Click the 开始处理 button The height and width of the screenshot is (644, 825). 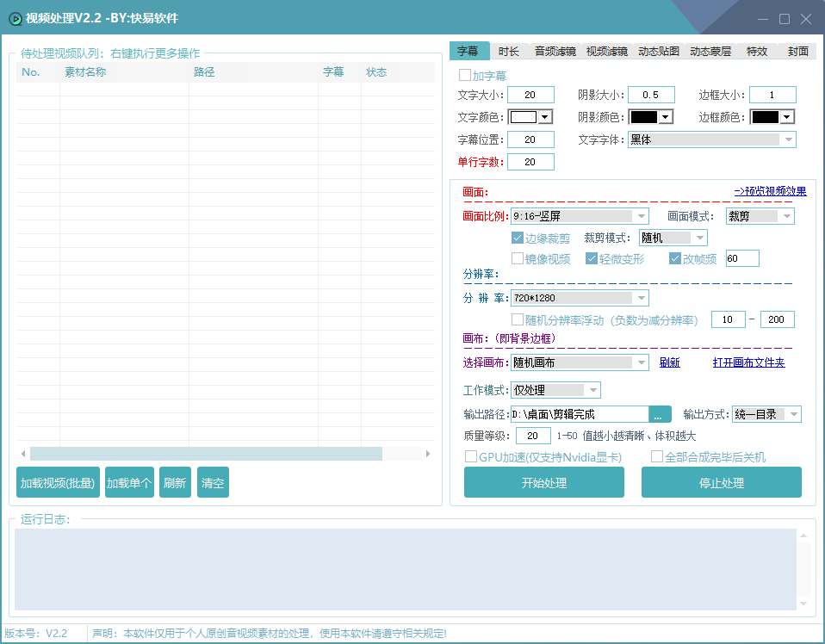pyautogui.click(x=544, y=482)
